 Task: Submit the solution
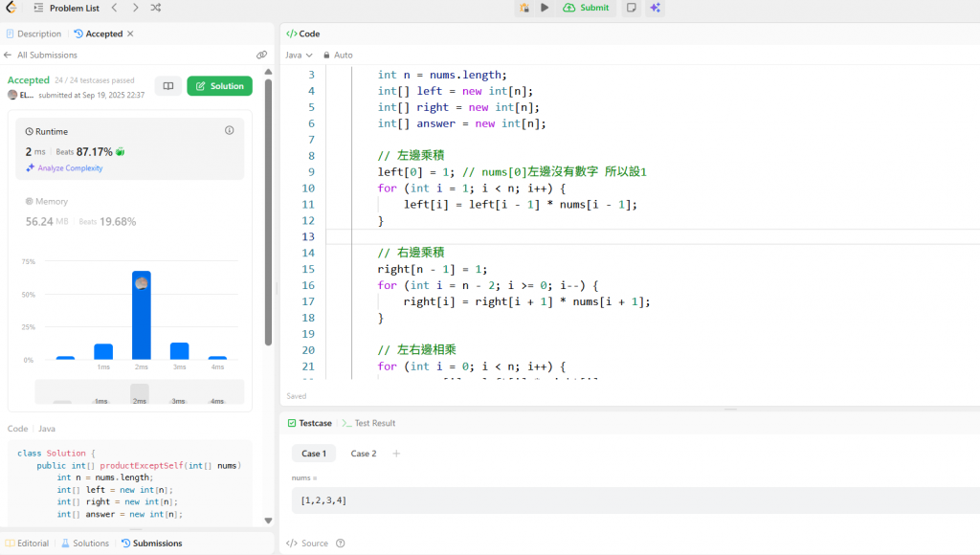pyautogui.click(x=587, y=8)
